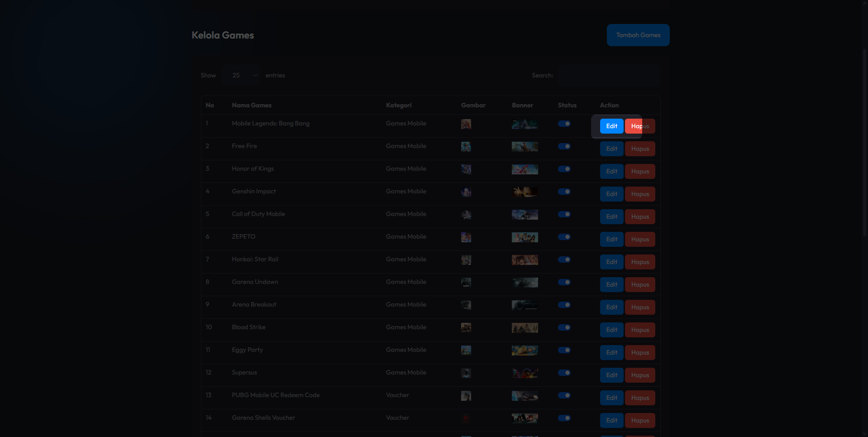Toggle status switch for Garena Shells Voucher
Viewport: 868px width, 437px height.
click(x=564, y=418)
